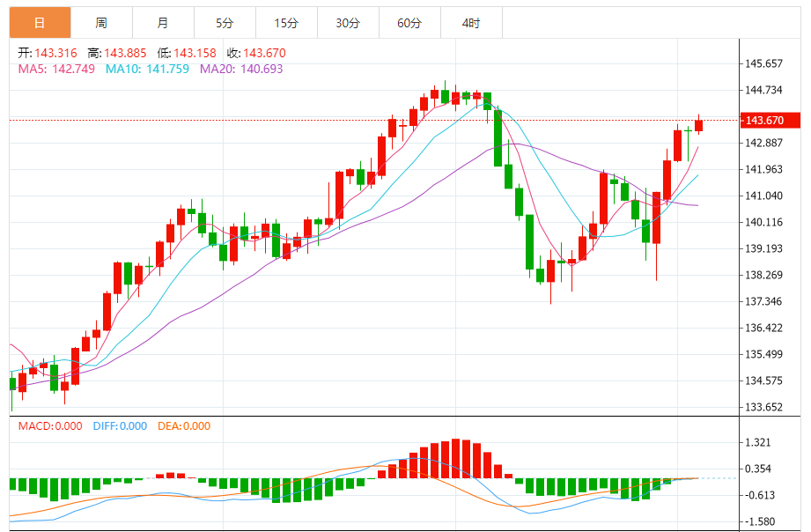Click the 137.346 price axis label
Image resolution: width=811 pixels, height=532 pixels.
(763, 301)
